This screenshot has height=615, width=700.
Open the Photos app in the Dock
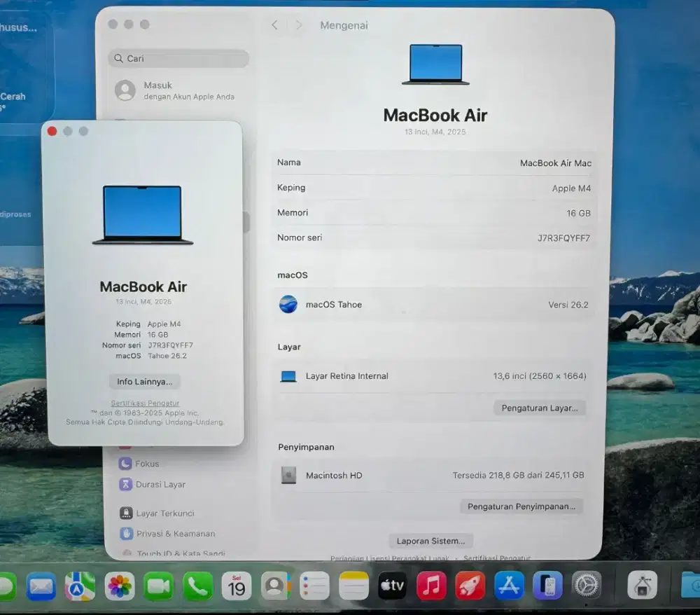(x=119, y=586)
